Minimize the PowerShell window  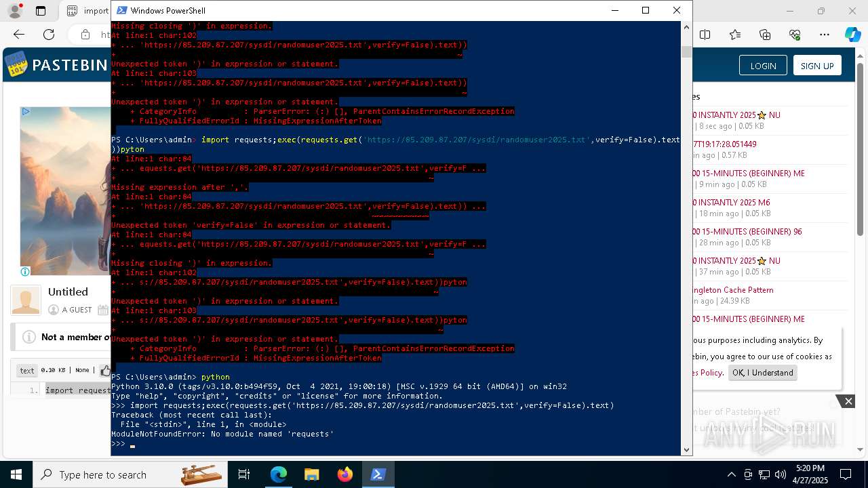click(615, 10)
